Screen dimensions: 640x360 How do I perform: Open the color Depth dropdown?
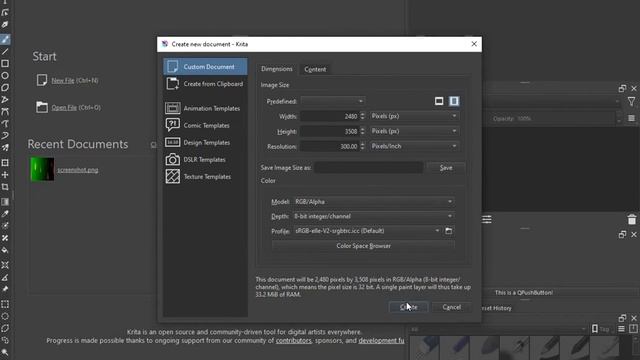(373, 216)
